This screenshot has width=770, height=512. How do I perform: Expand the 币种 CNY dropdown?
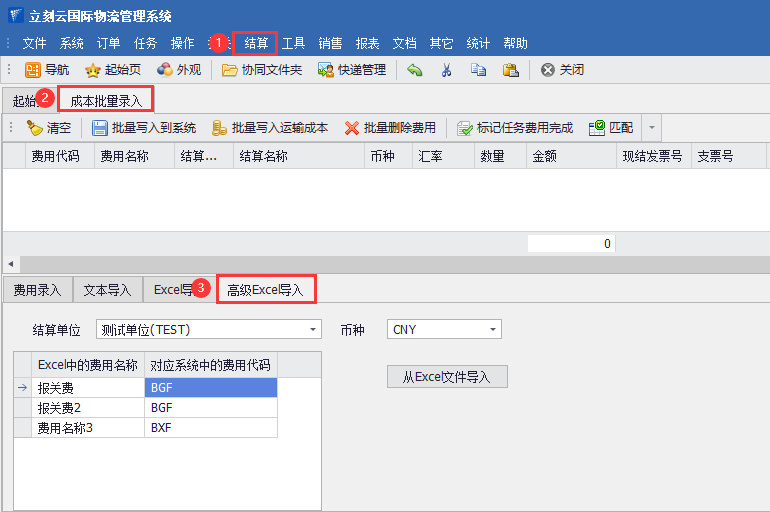493,330
